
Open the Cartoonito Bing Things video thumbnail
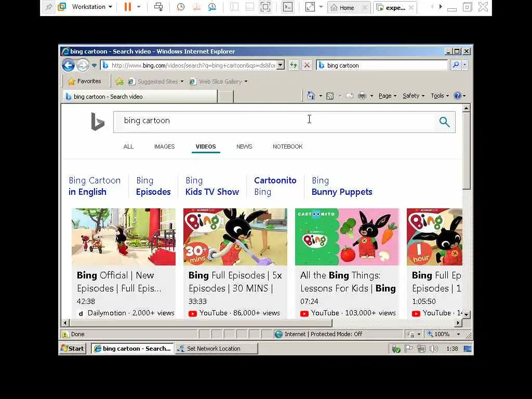[x=347, y=237]
